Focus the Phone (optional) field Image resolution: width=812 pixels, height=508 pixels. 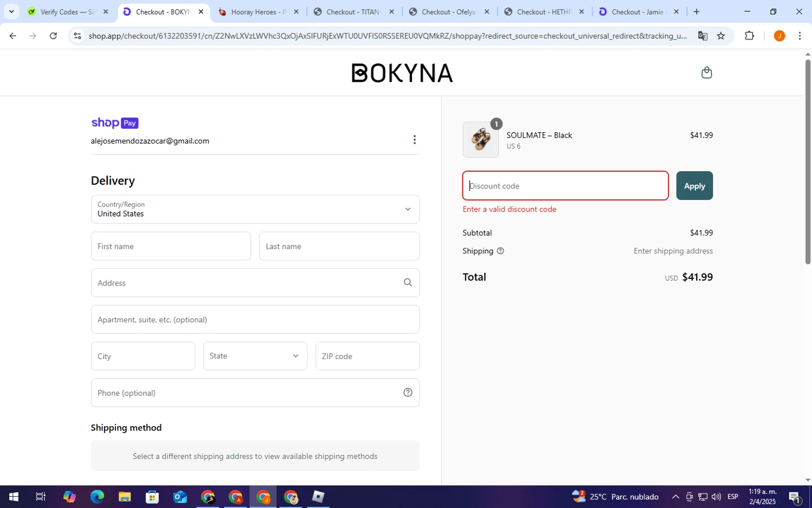255,393
